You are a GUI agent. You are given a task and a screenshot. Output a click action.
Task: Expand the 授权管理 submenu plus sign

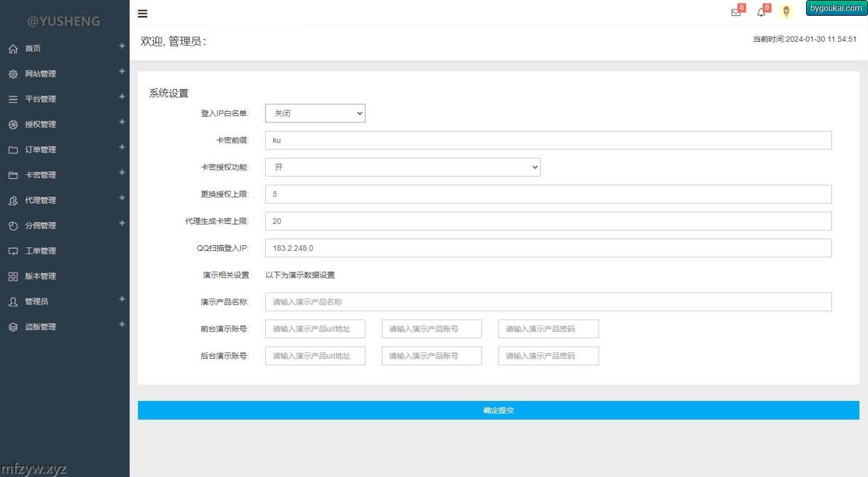(x=122, y=122)
